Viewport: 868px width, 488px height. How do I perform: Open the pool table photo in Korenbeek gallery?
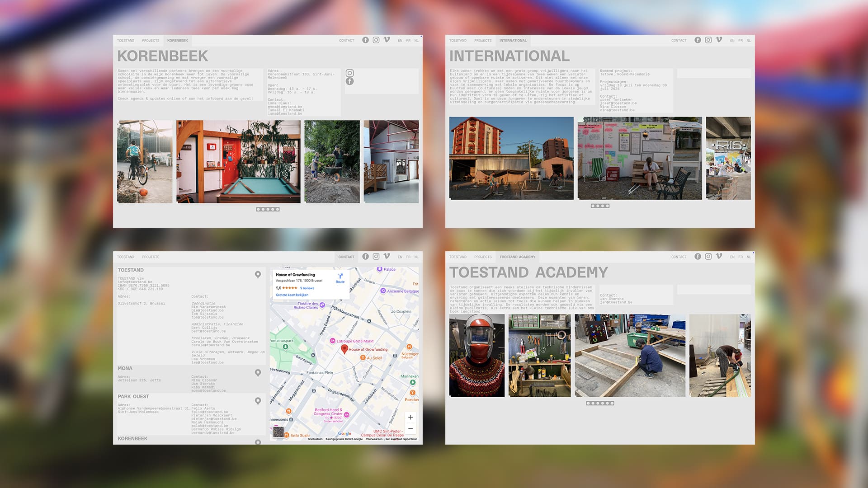pos(238,161)
